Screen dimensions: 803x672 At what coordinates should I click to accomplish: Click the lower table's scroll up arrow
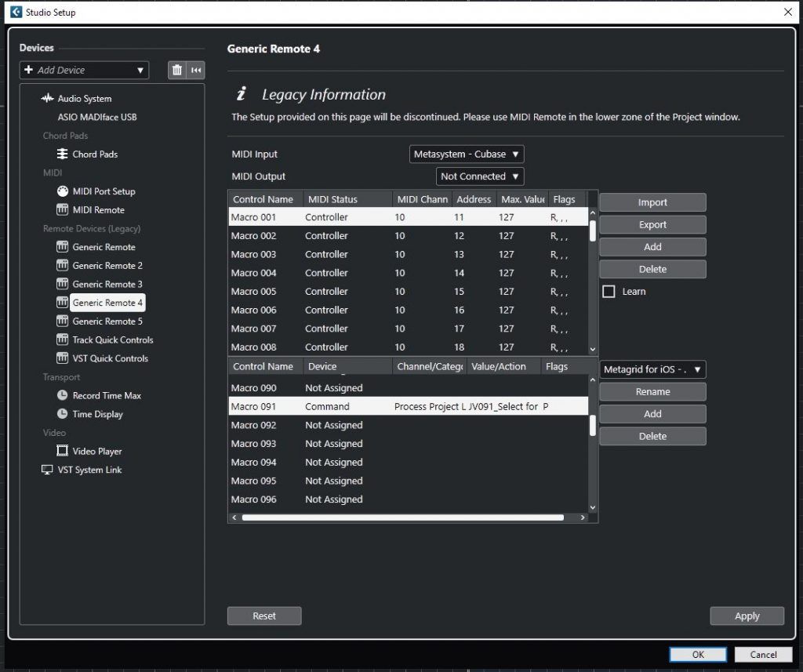pyautogui.click(x=593, y=380)
